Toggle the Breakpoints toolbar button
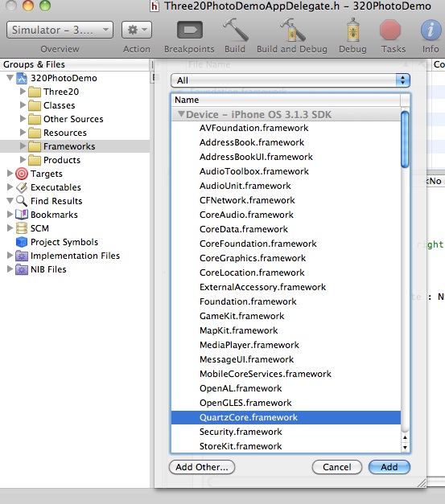Image resolution: width=445 pixels, height=504 pixels. coord(190,31)
